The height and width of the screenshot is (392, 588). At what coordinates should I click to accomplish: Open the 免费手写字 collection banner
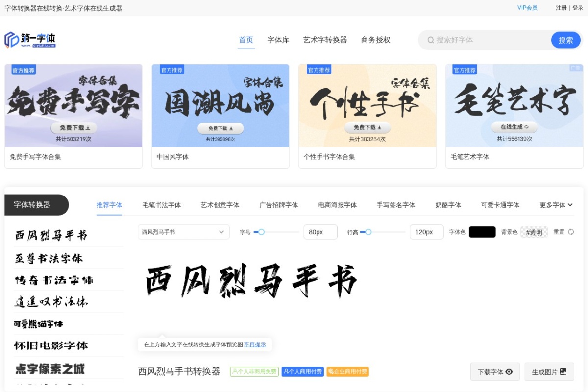tap(73, 105)
